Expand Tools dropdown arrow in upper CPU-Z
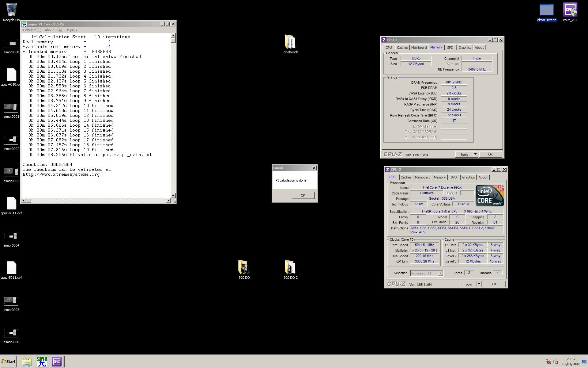 476,155
